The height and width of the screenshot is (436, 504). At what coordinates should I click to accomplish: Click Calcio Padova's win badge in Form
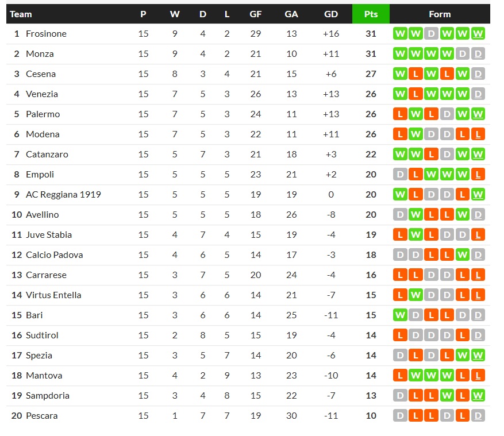[x=463, y=255]
